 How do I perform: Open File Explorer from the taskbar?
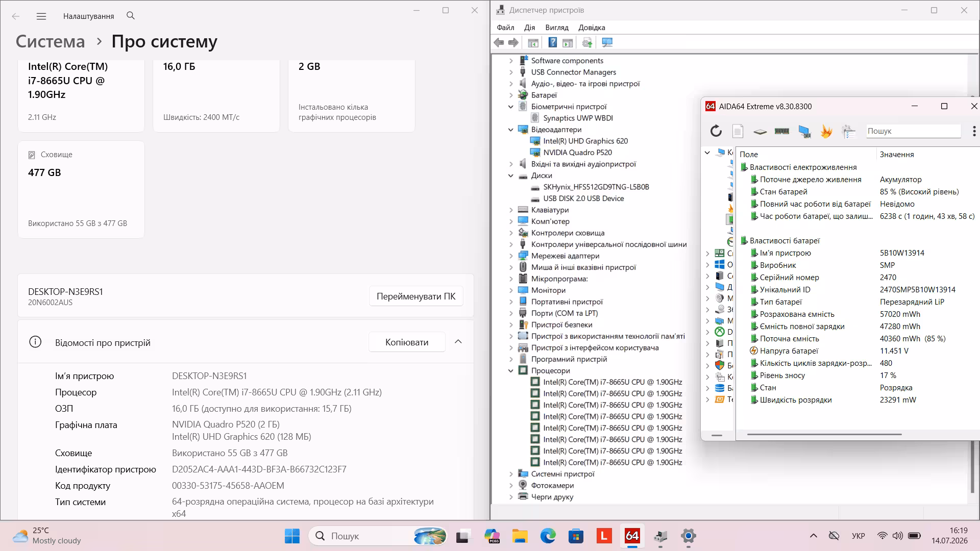point(520,536)
